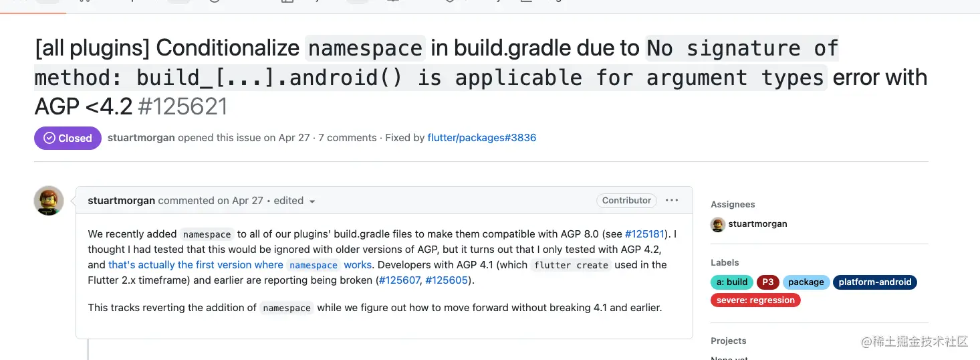The image size is (980, 360).
Task: Click the assignee's small avatar icon
Action: point(718,224)
